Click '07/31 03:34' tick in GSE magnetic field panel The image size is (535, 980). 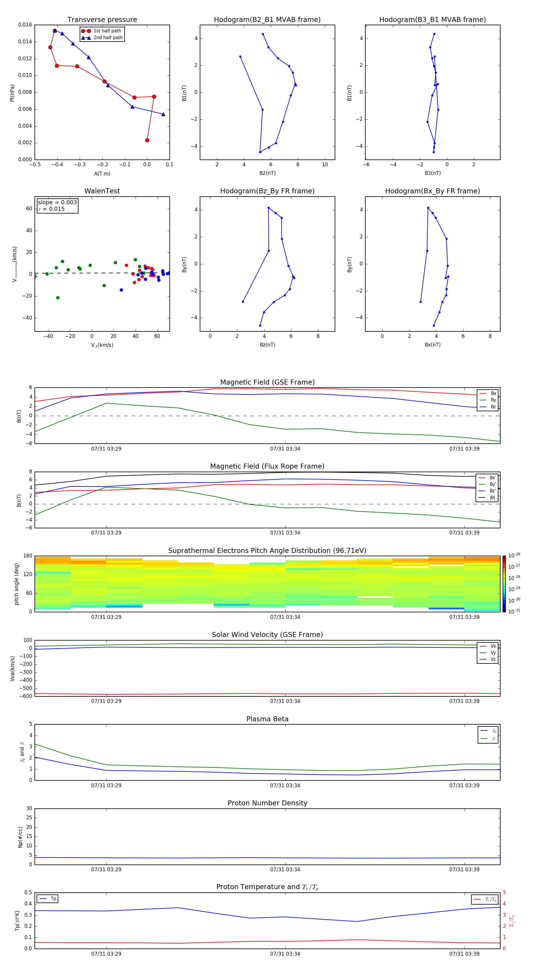[x=285, y=448]
